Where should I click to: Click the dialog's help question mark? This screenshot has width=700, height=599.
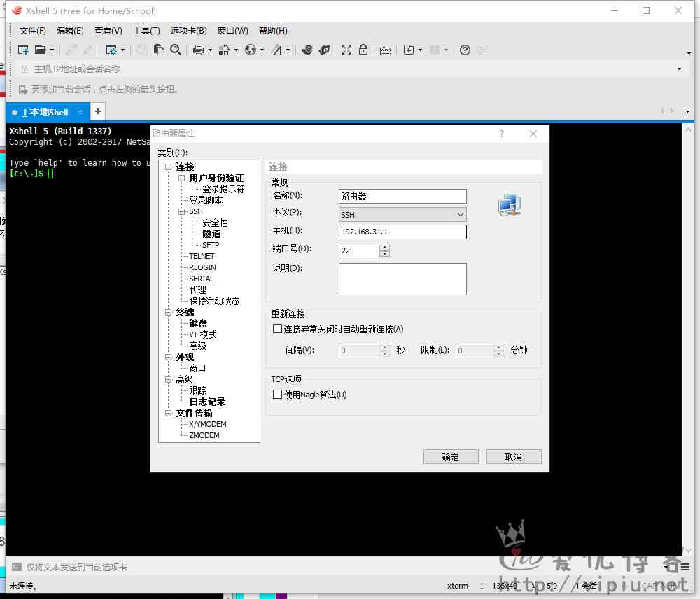(502, 134)
